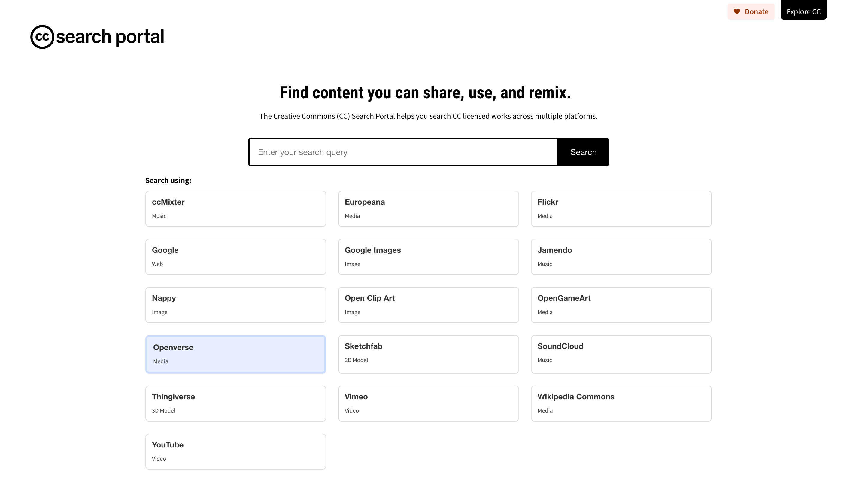Click the 'Search using:' label
Viewport: 868px width, 485px height.
(x=168, y=180)
